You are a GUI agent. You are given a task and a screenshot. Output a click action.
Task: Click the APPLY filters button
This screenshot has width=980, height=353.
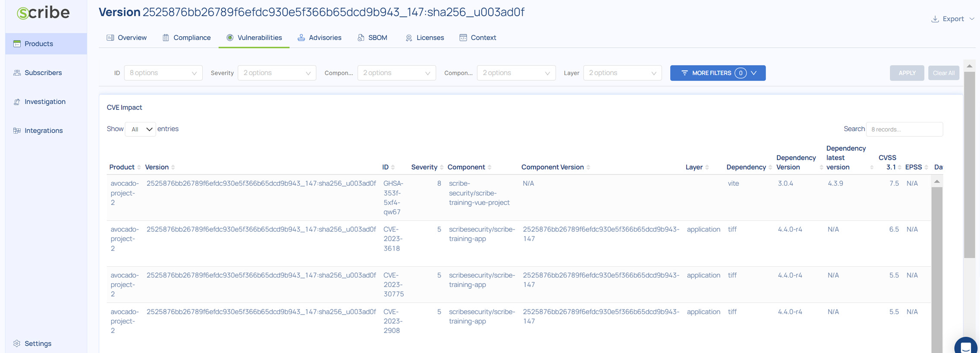[907, 73]
